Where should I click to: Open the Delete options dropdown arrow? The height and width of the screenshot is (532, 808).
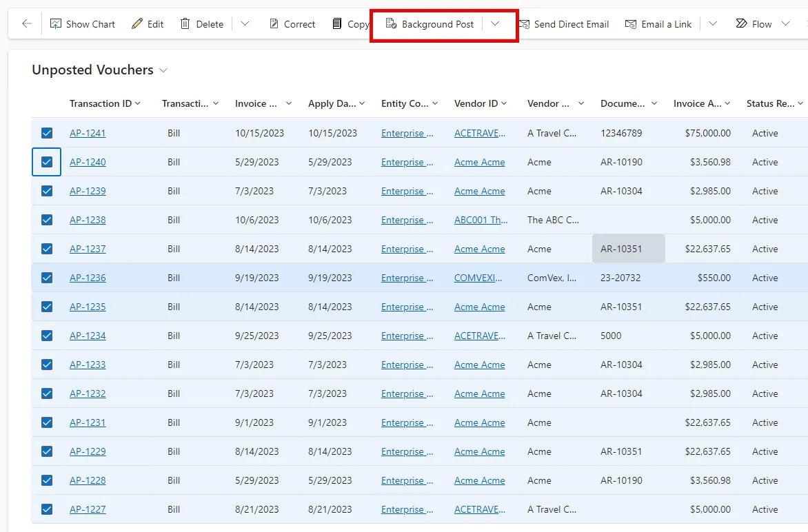(245, 23)
